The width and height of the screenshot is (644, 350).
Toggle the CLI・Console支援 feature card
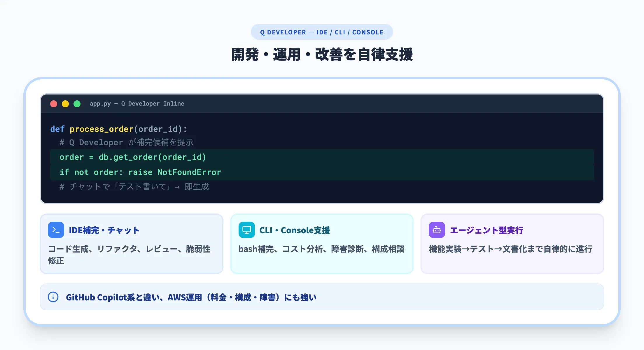tap(322, 244)
